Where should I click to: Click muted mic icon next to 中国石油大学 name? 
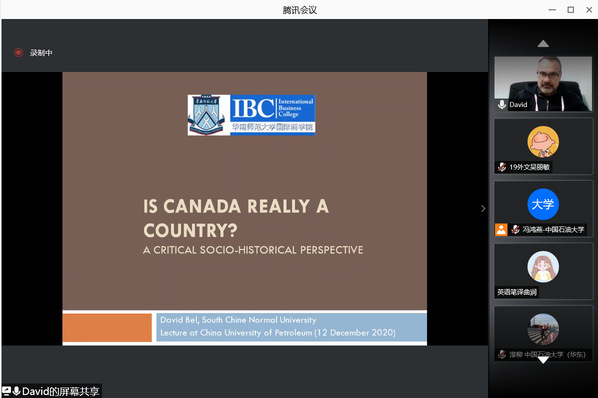pos(516,229)
